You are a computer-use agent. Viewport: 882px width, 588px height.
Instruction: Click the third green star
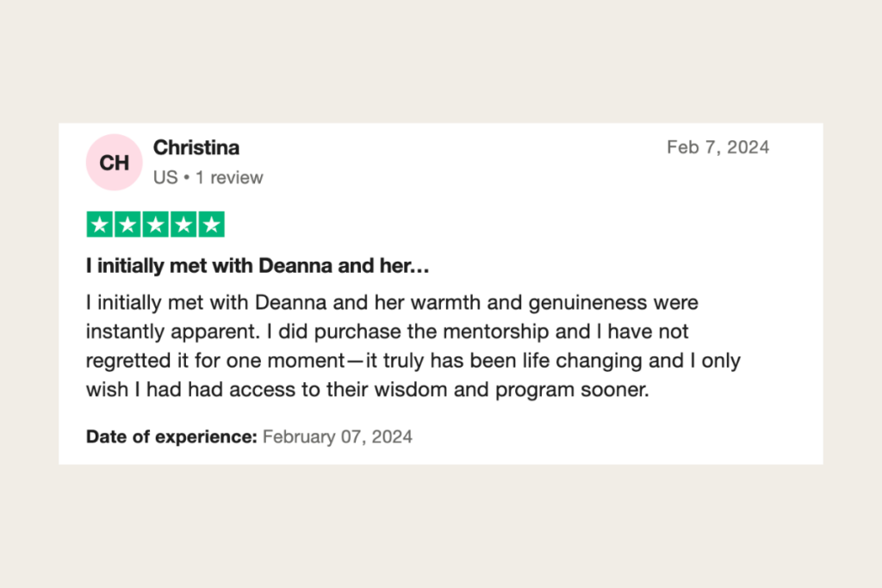[156, 225]
